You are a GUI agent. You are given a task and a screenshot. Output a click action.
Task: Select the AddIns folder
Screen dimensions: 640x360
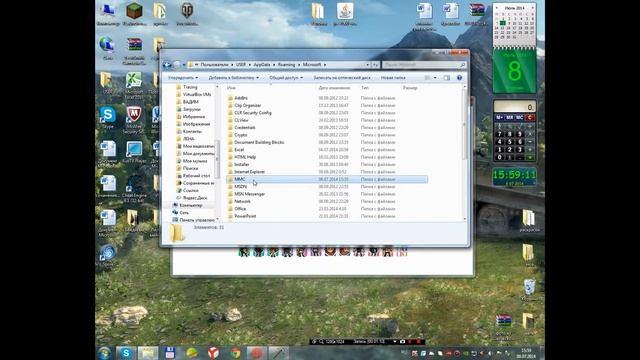241,98
